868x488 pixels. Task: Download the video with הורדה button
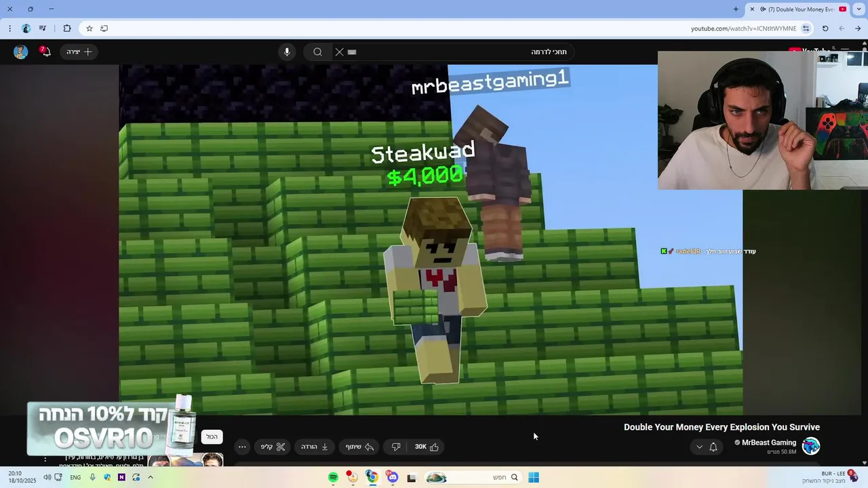[x=315, y=447]
